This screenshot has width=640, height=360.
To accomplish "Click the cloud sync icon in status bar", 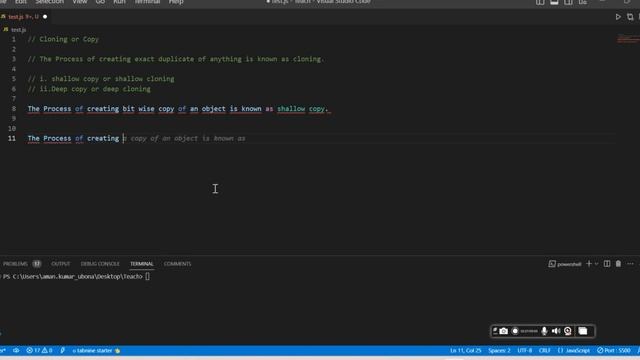I will coord(16,350).
